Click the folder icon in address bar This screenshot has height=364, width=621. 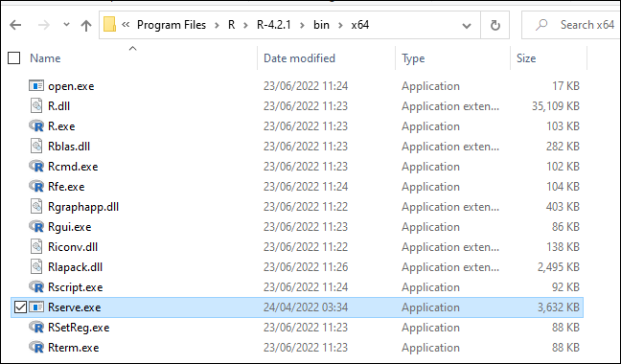pos(109,25)
